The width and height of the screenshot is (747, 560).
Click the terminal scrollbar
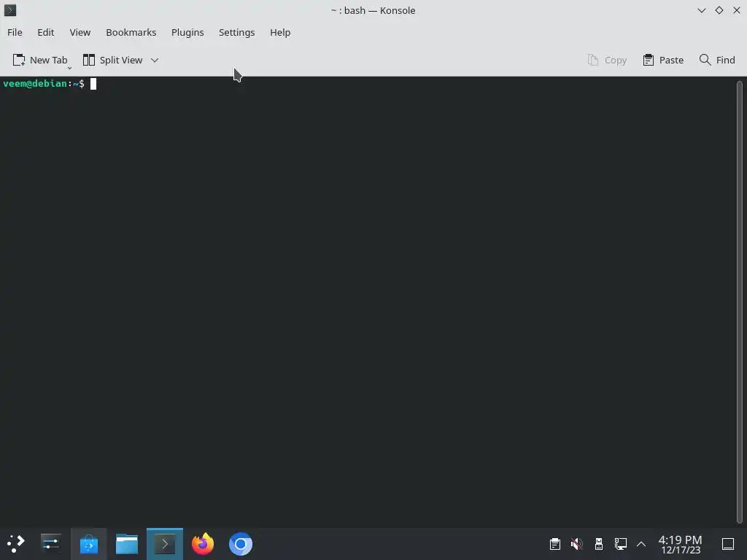pyautogui.click(x=740, y=302)
